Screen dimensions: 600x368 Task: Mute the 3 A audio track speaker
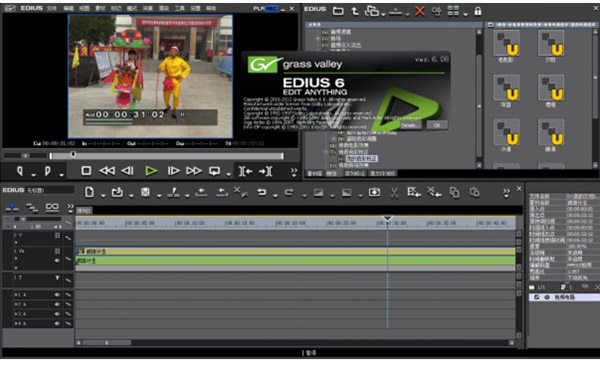57,314
